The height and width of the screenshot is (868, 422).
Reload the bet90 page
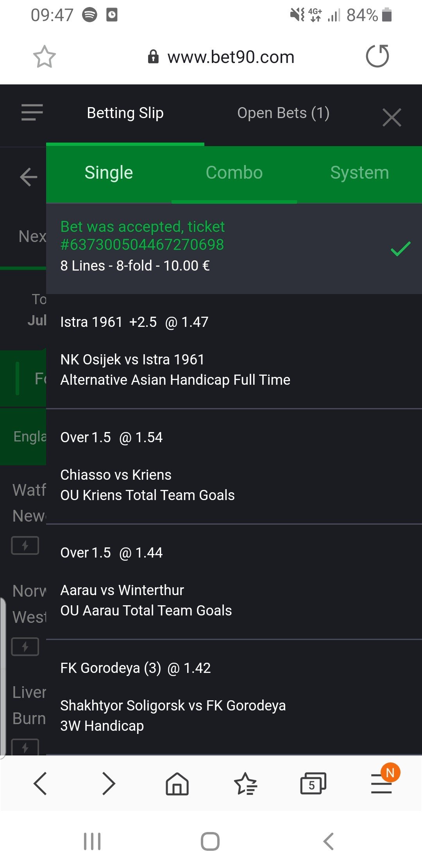pyautogui.click(x=377, y=56)
